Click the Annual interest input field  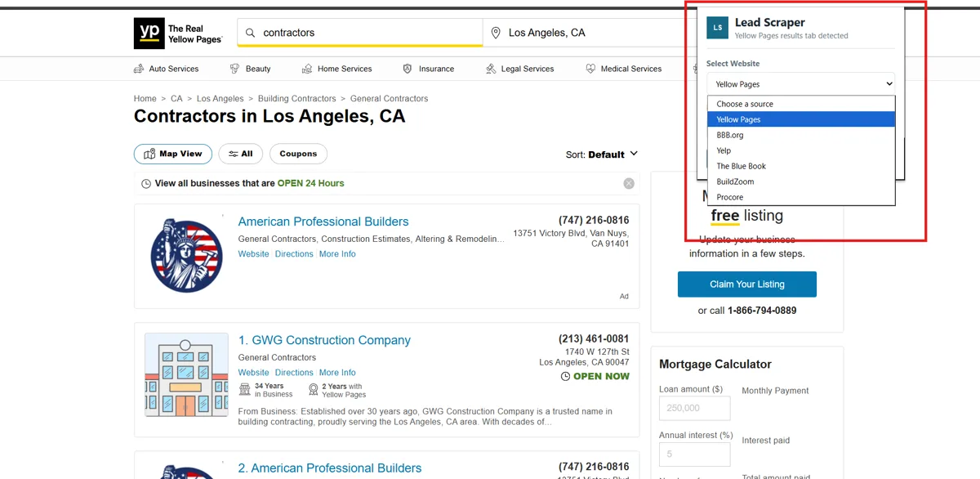pos(695,454)
